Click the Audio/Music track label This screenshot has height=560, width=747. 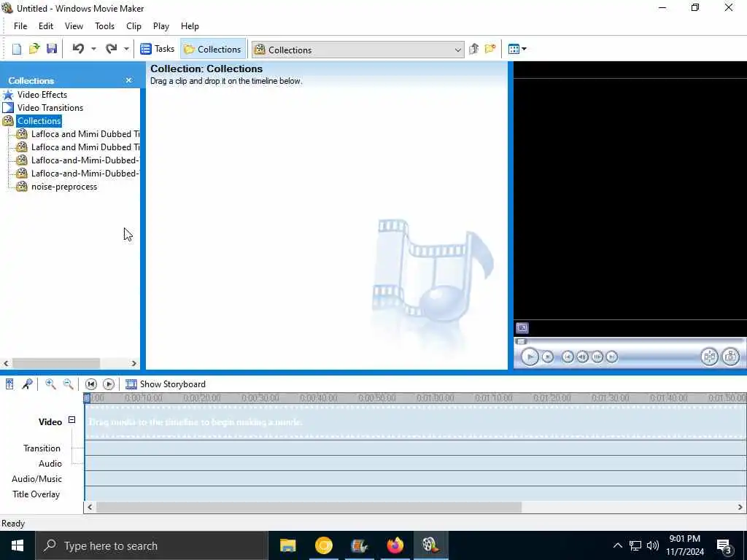pos(36,479)
